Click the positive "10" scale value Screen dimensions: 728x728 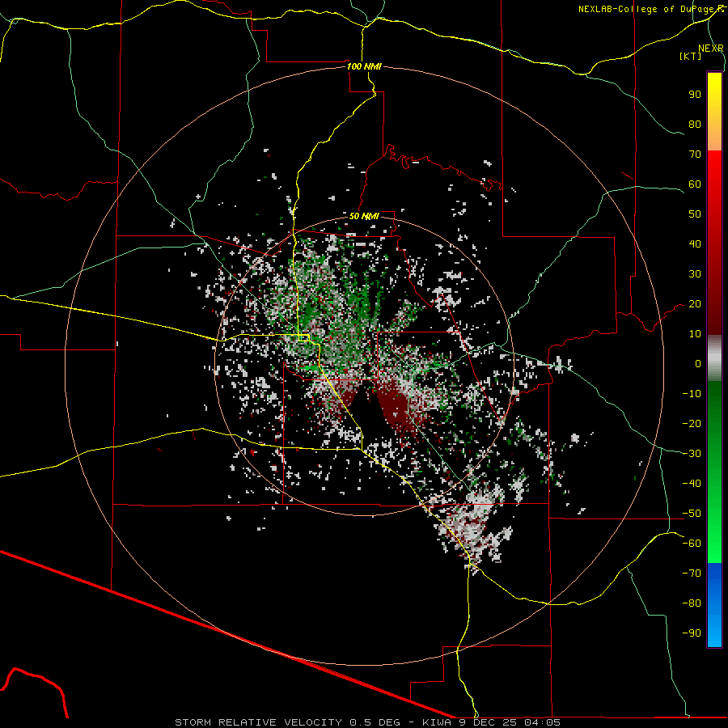[x=695, y=334]
